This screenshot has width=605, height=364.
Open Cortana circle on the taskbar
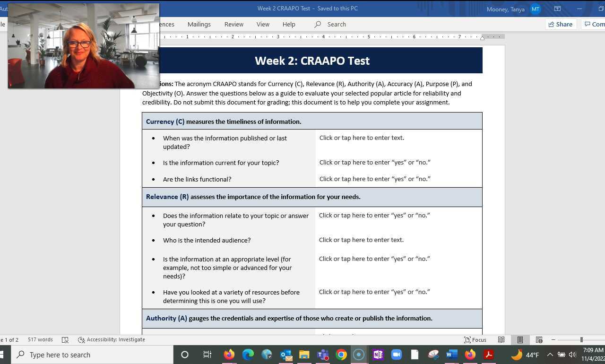pyautogui.click(x=185, y=355)
